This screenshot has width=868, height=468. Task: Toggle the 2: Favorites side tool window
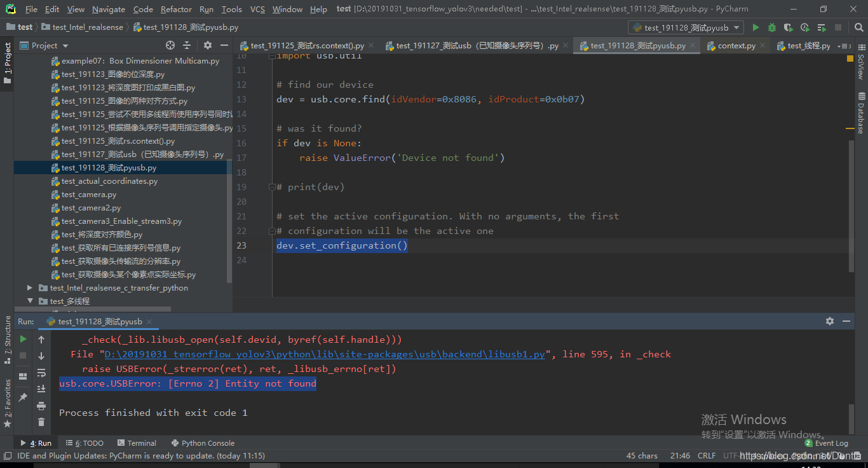click(x=8, y=403)
